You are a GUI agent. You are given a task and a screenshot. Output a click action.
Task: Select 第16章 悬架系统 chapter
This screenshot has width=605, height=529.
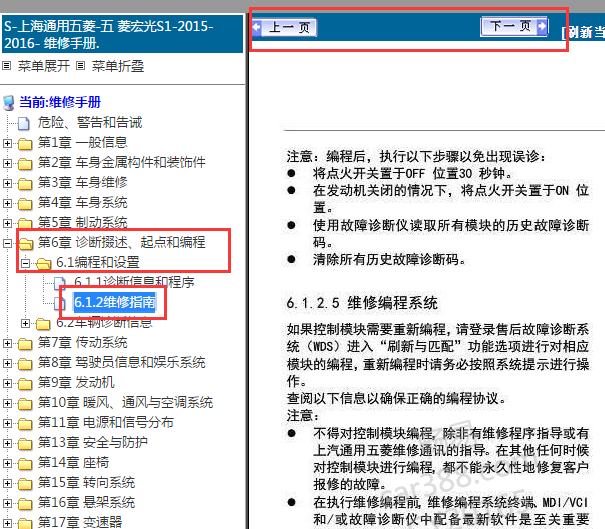[x=86, y=503]
